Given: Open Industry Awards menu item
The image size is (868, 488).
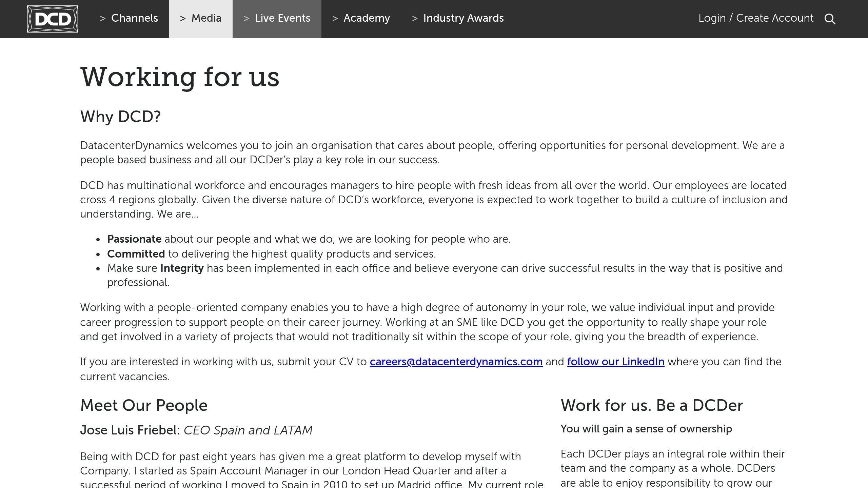Looking at the screenshot, I should pos(463,18).
